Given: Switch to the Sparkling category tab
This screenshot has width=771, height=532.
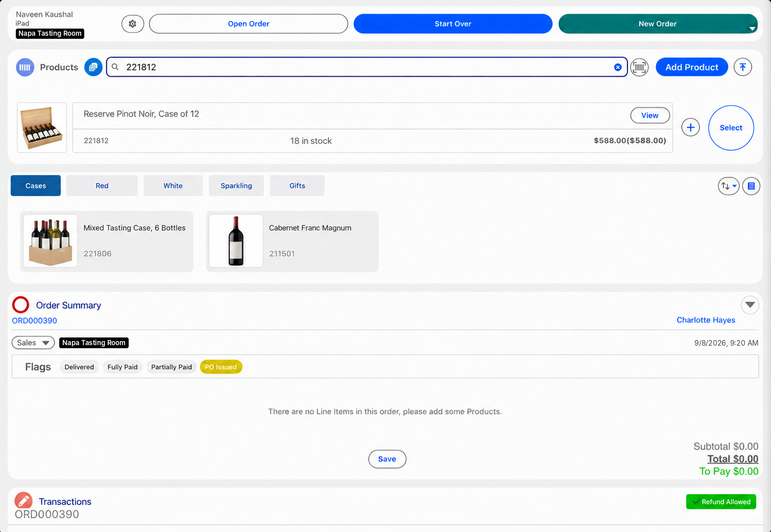Looking at the screenshot, I should tap(236, 186).
